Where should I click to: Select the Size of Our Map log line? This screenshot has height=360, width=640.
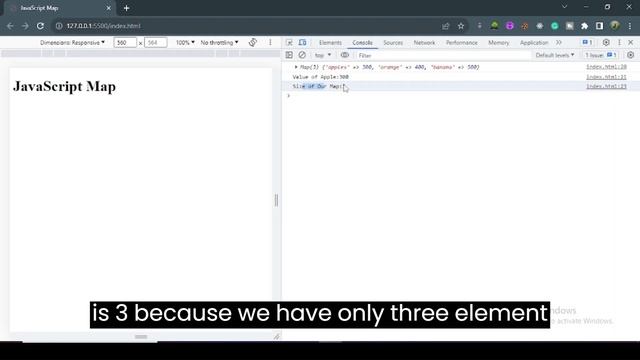(x=319, y=86)
